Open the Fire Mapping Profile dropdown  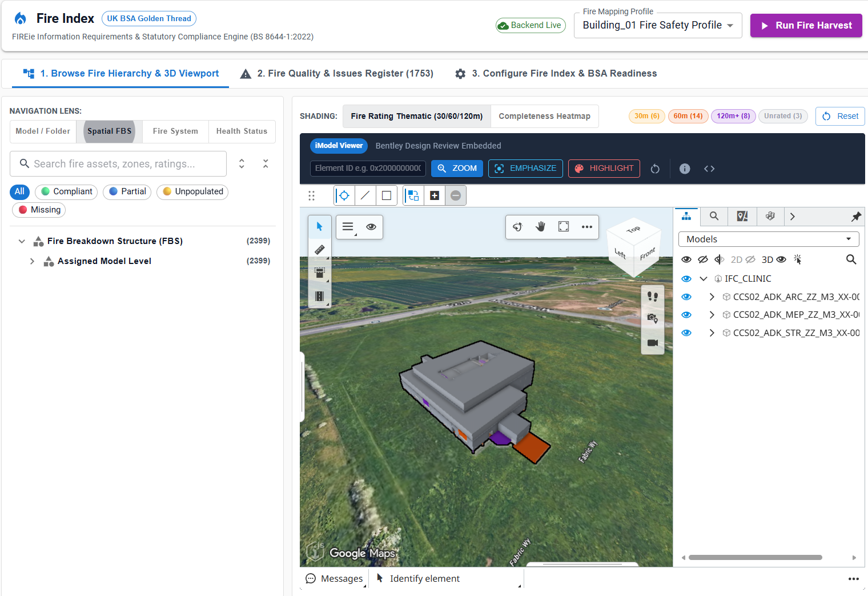pos(658,25)
